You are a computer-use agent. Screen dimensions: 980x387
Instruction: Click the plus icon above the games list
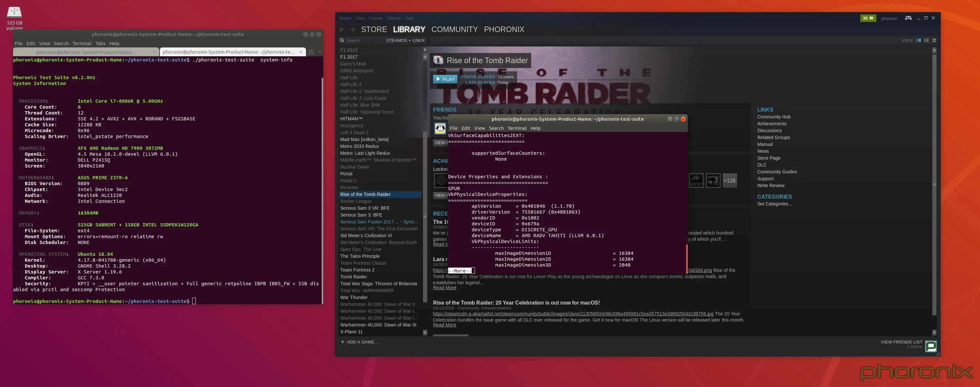tap(425, 49)
